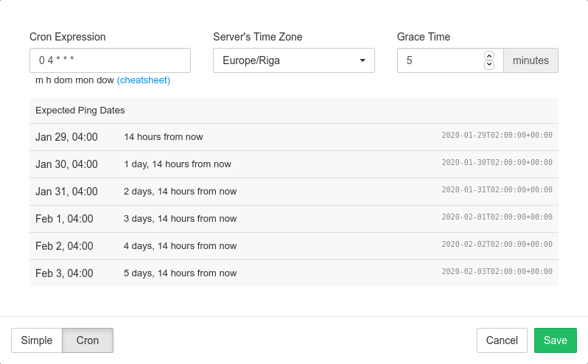
Task: Click the Server's Time Zone label
Action: (257, 37)
